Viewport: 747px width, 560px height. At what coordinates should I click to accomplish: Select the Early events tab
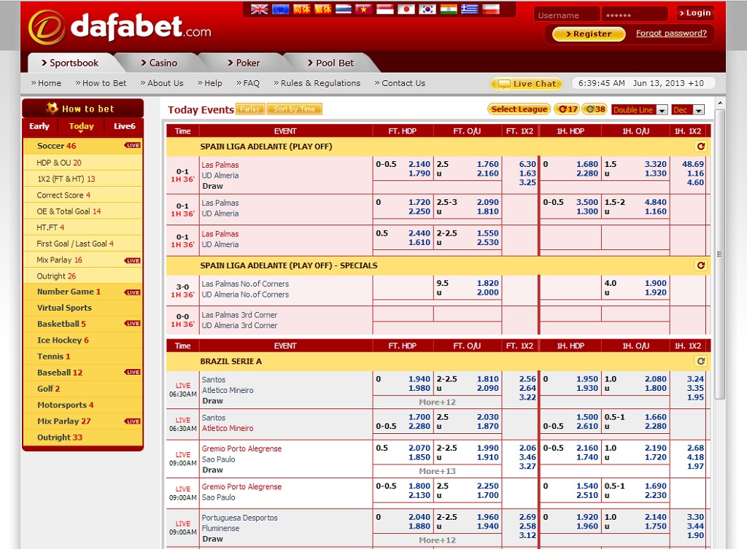click(x=39, y=126)
